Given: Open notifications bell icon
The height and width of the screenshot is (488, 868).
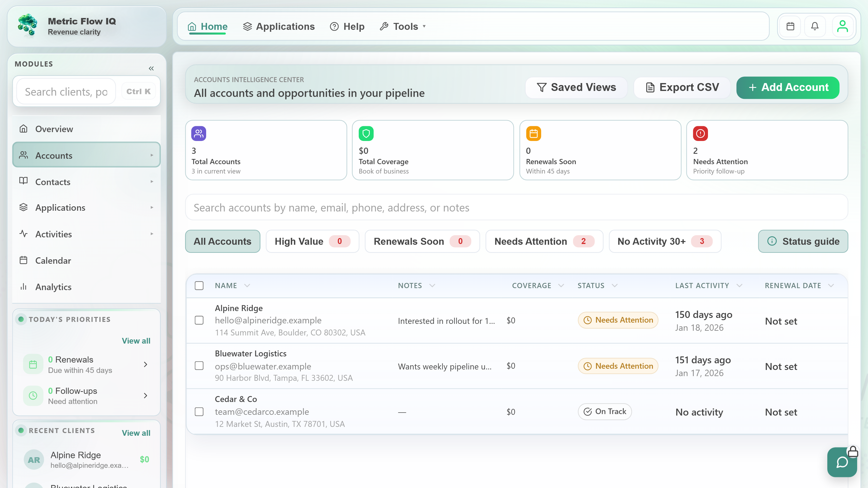Looking at the screenshot, I should coord(815,26).
